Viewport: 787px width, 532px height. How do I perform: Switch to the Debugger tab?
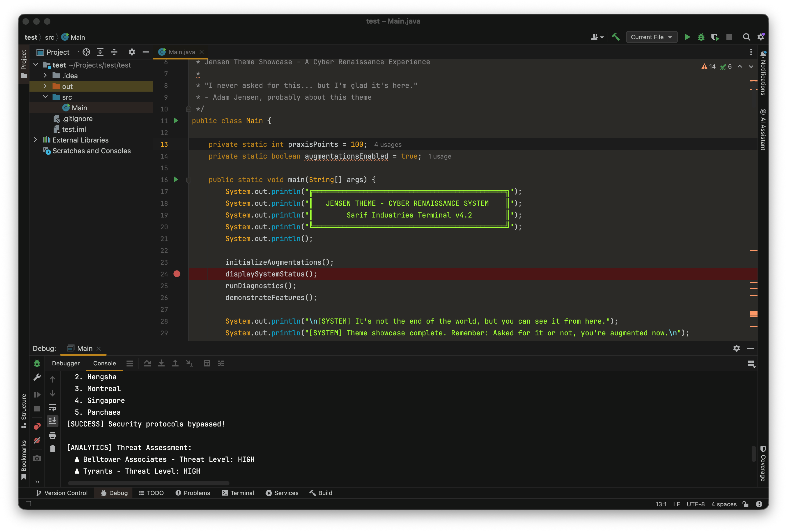point(66,363)
